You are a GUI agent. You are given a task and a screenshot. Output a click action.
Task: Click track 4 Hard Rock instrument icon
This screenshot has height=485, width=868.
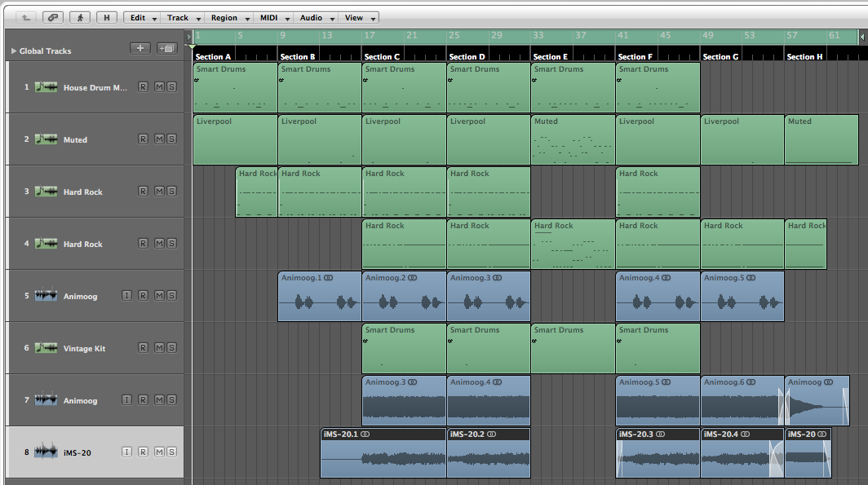point(46,244)
